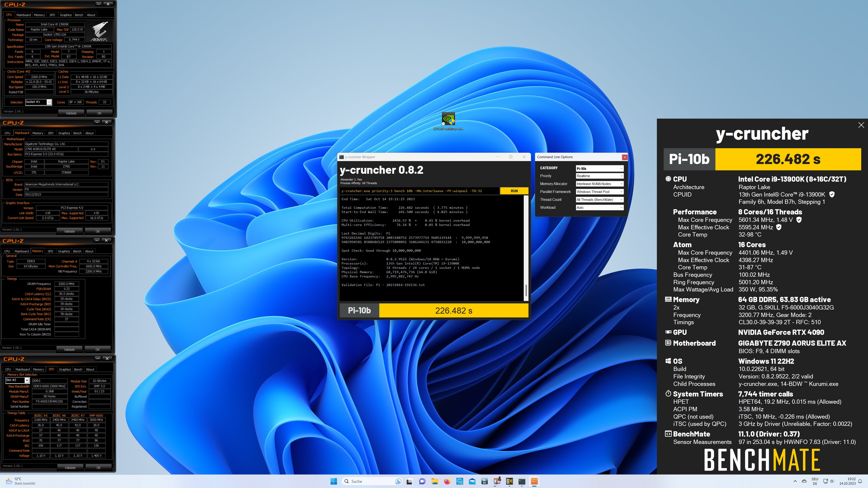Screen dimensions: 868x488
Task: Open the Slot #2 memory slot dropdown
Action: [18, 380]
